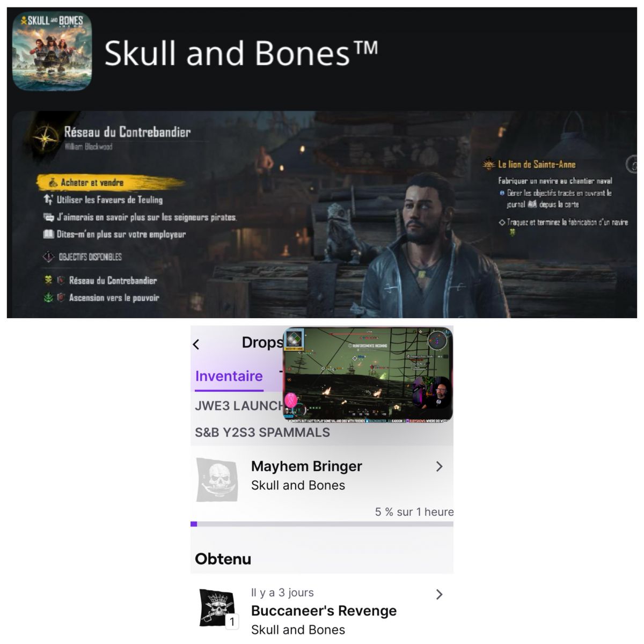Go back with the Drops back arrow

point(196,345)
